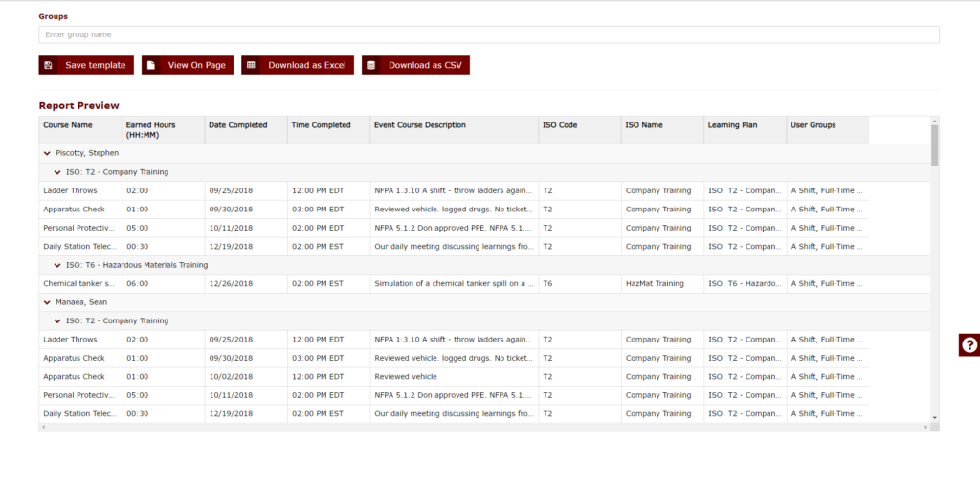Click the page icon on View On Page
This screenshot has height=486, width=980.
pyautogui.click(x=151, y=65)
